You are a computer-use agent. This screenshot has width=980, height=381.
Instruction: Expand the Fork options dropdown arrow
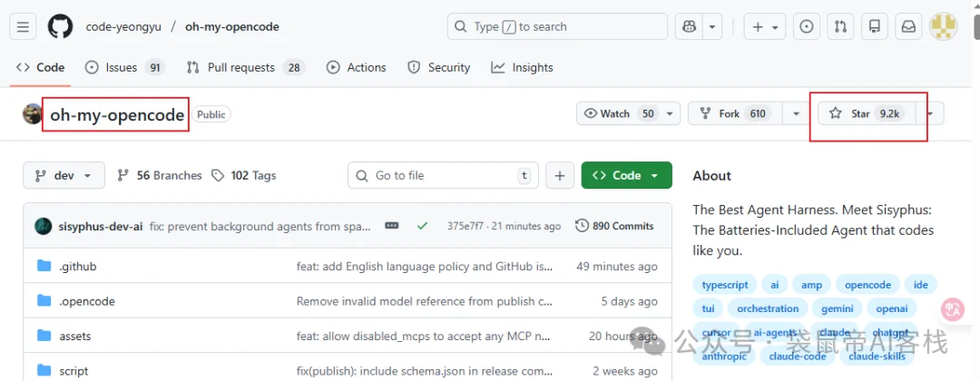point(796,113)
